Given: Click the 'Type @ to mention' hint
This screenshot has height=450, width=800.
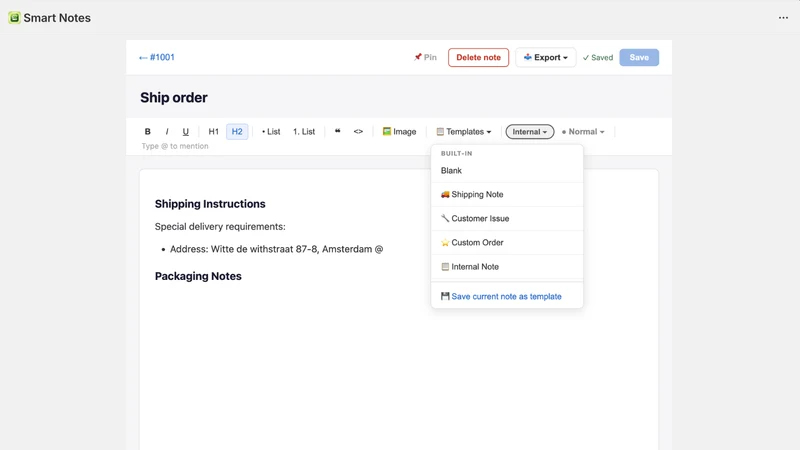Looking at the screenshot, I should click(175, 146).
